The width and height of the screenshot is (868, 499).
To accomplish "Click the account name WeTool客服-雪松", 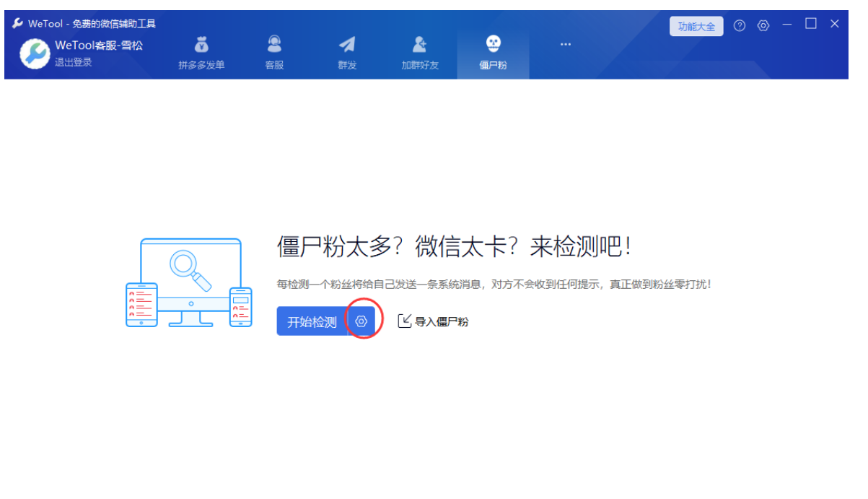I will tap(99, 45).
